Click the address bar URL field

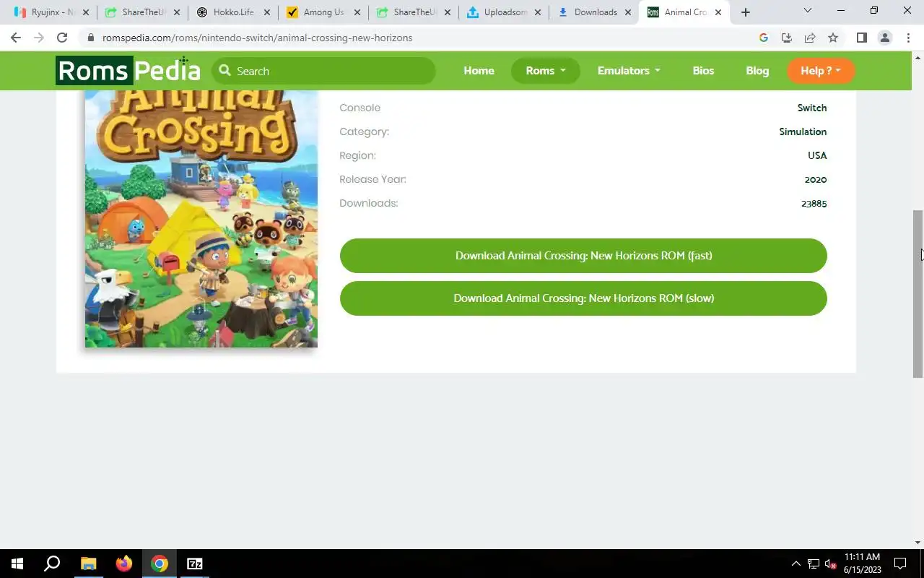[419, 38]
